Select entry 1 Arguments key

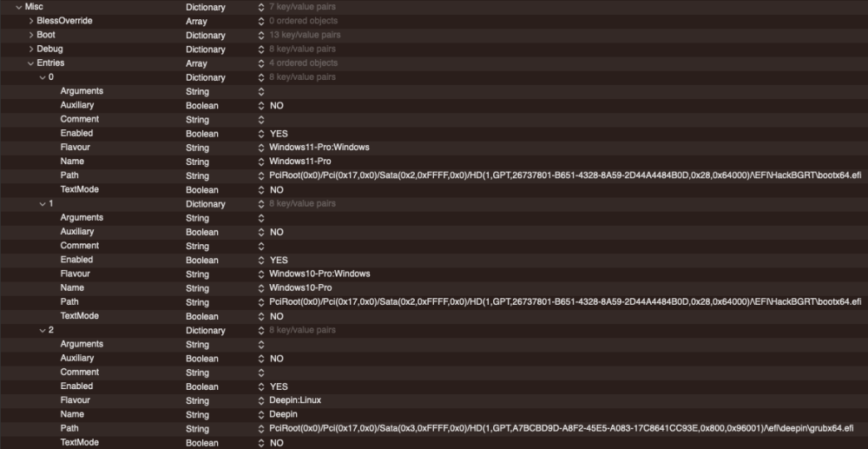click(x=82, y=218)
